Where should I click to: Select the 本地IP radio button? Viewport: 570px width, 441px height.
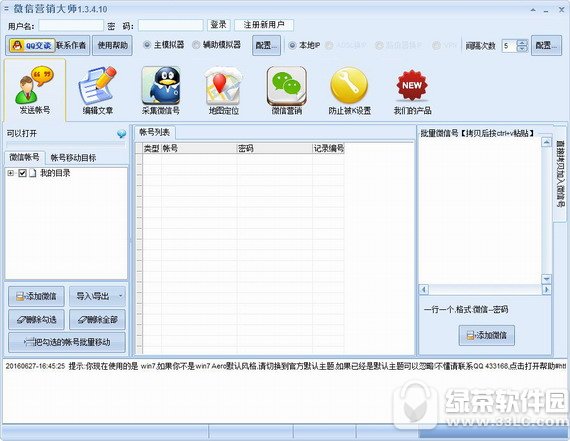tap(292, 45)
